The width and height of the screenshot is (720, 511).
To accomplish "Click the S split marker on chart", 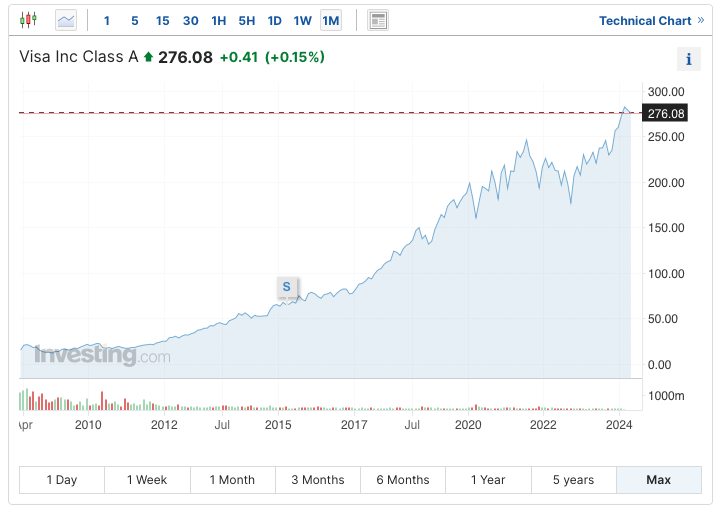I will pyautogui.click(x=287, y=287).
